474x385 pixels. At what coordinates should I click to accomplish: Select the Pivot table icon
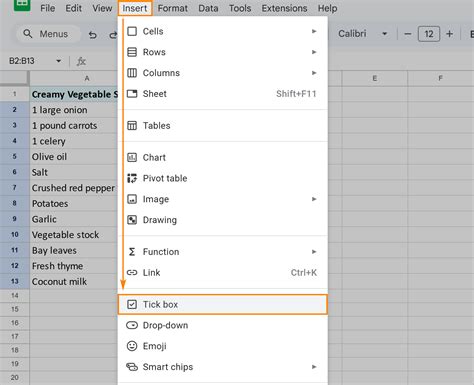tap(132, 178)
